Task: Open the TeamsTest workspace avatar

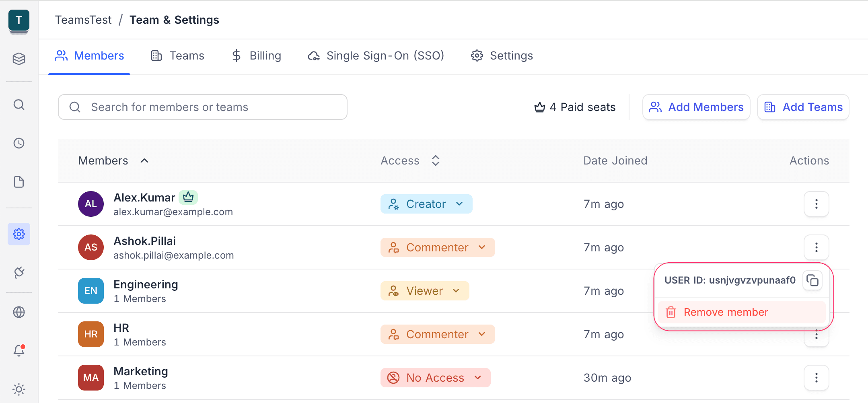Action: click(19, 21)
